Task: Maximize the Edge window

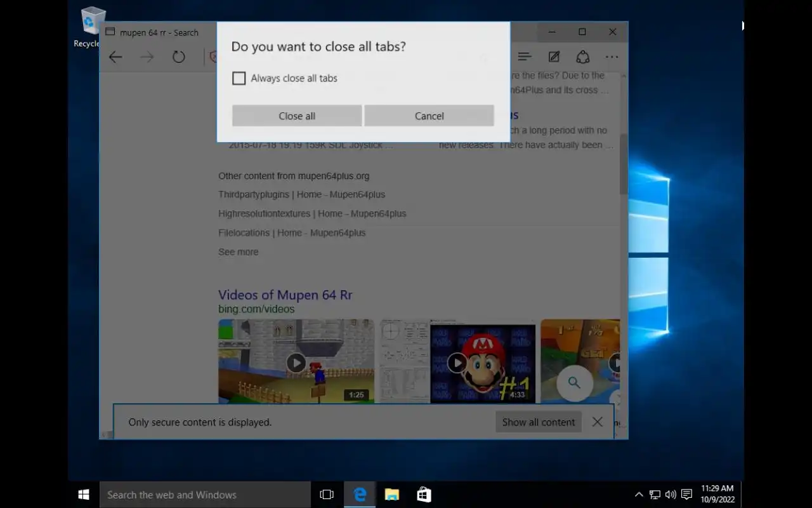Action: [582, 32]
